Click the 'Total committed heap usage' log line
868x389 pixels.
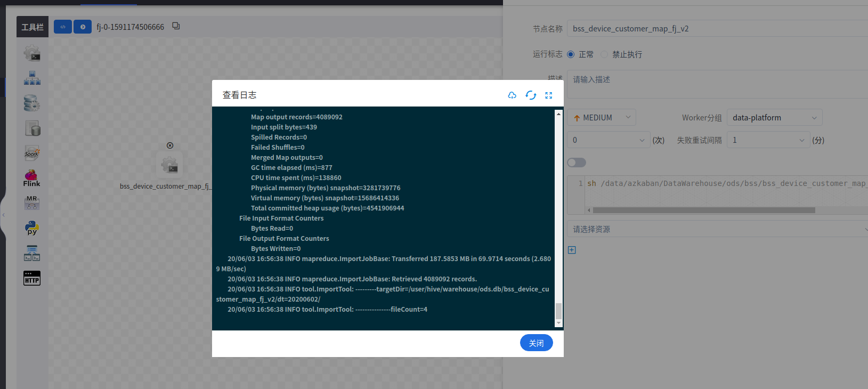(328, 208)
